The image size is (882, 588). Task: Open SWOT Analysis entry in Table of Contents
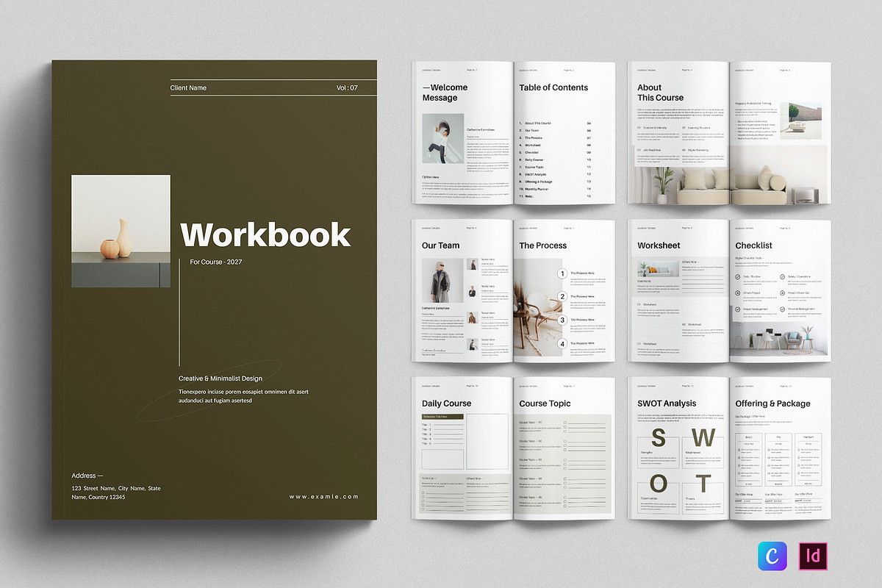(x=536, y=174)
